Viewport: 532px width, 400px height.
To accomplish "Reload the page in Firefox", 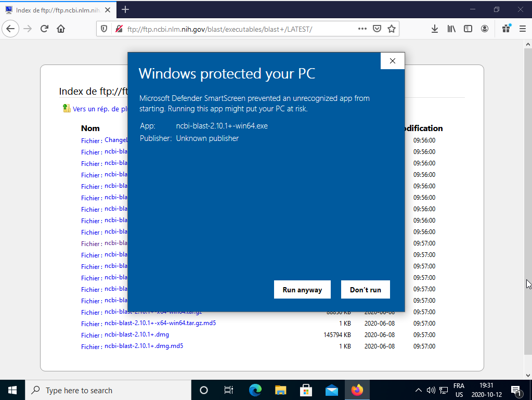I will point(45,29).
